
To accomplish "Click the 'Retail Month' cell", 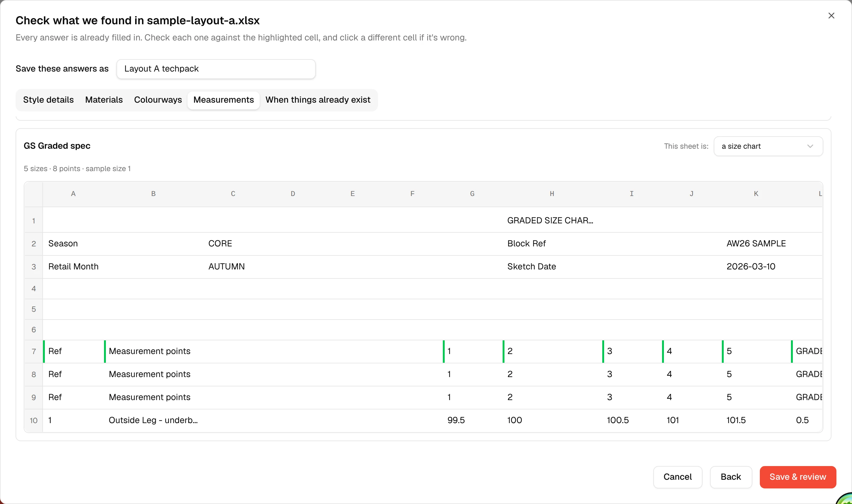I will pyautogui.click(x=73, y=267).
